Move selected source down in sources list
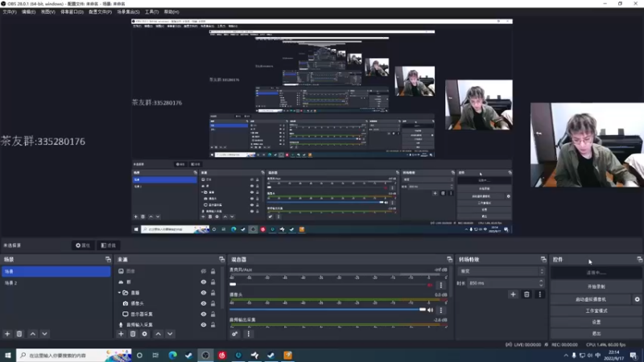Image resolution: width=644 pixels, height=362 pixels. [x=170, y=334]
